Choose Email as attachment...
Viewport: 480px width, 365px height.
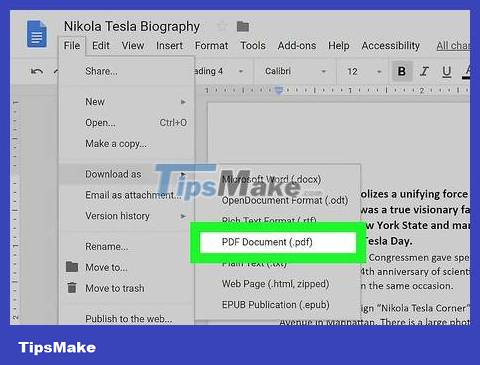pyautogui.click(x=126, y=195)
